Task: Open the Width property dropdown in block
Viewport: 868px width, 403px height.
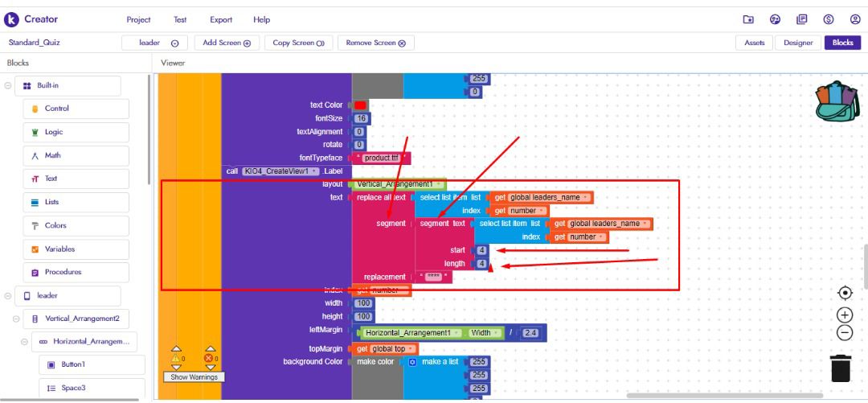Action: point(484,333)
